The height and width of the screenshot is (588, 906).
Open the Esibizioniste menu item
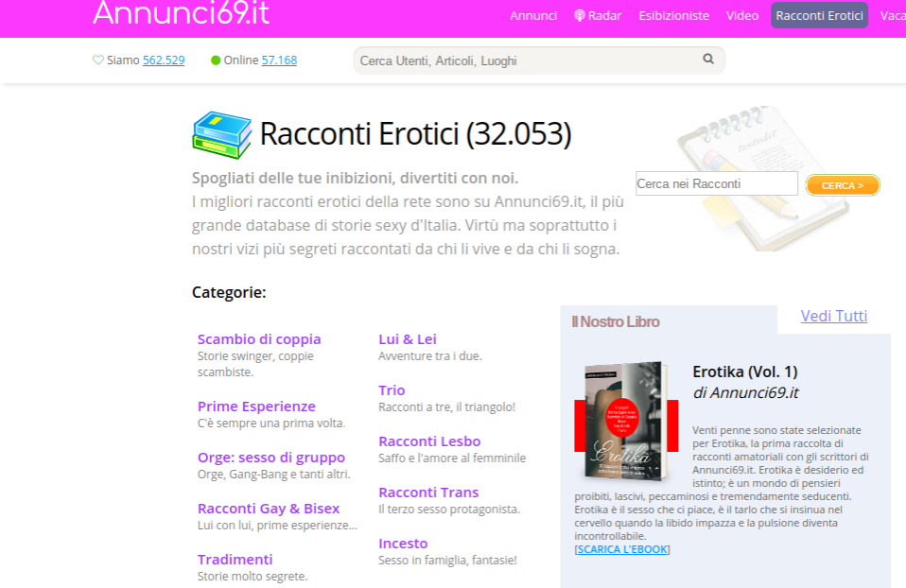point(673,15)
